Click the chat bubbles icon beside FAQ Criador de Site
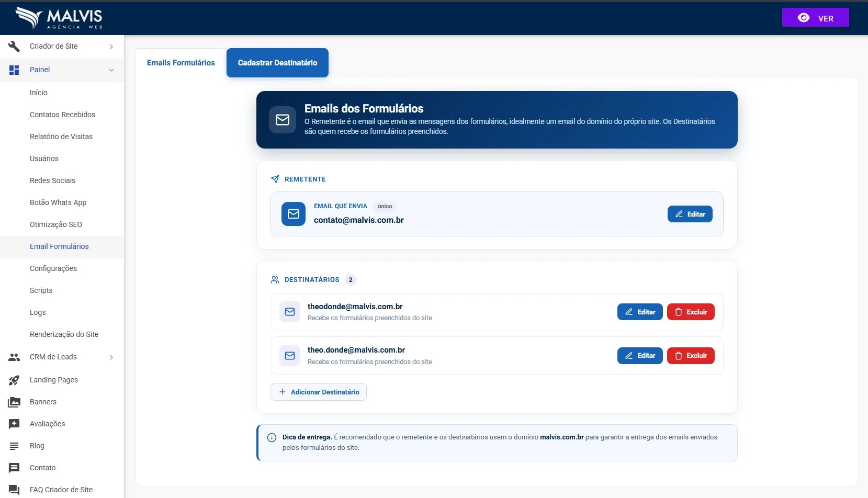The width and height of the screenshot is (868, 498). (x=14, y=490)
